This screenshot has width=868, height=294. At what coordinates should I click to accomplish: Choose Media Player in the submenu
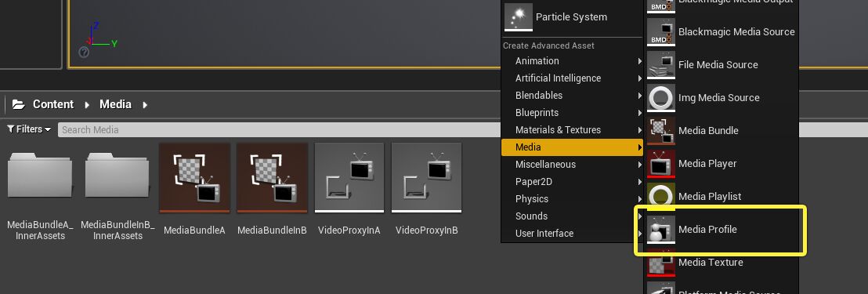722,163
